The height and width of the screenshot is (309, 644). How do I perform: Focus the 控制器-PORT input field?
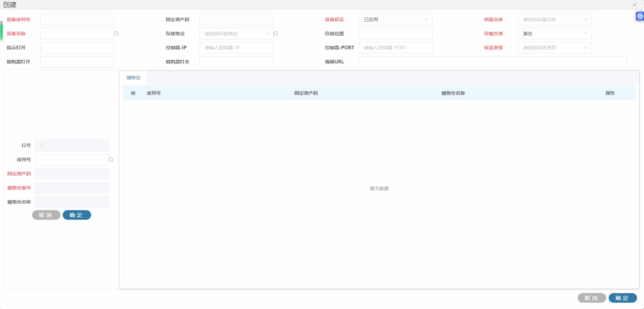(395, 48)
